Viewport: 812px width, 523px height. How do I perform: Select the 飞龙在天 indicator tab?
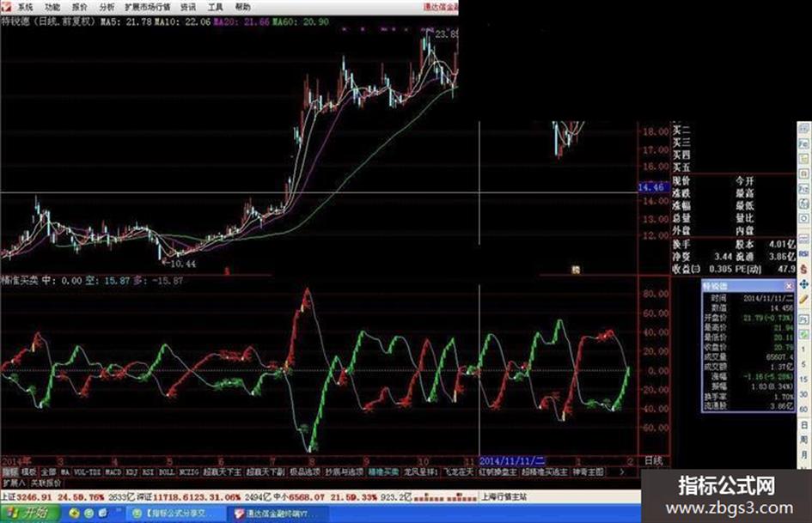click(x=458, y=471)
